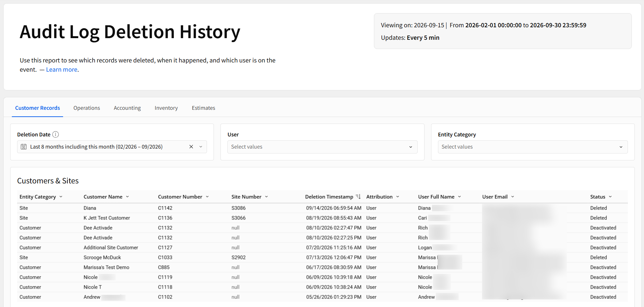
Task: Clear the Deletion Date filter value
Action: coord(191,147)
